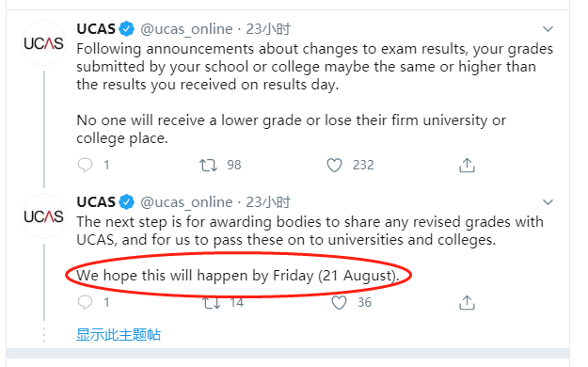Open the tweet text about revised grades
This screenshot has height=367, width=588.
[x=310, y=231]
